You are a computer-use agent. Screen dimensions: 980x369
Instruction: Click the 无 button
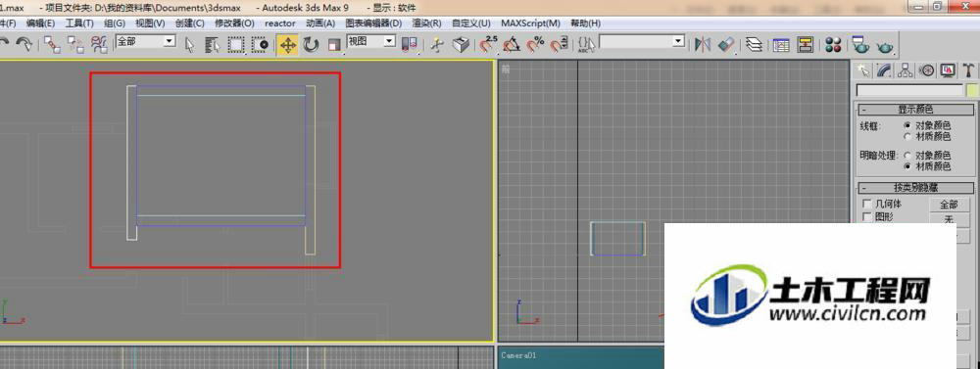pos(949,218)
